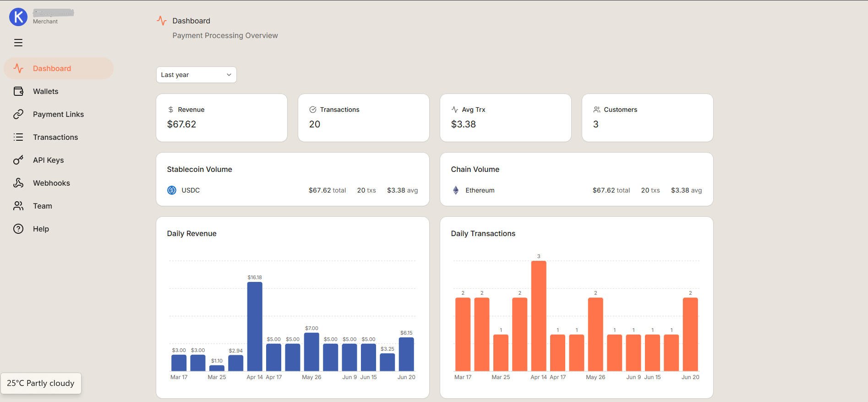Click the USDC coin icon
Viewport: 868px width, 402px height.
pyautogui.click(x=172, y=190)
